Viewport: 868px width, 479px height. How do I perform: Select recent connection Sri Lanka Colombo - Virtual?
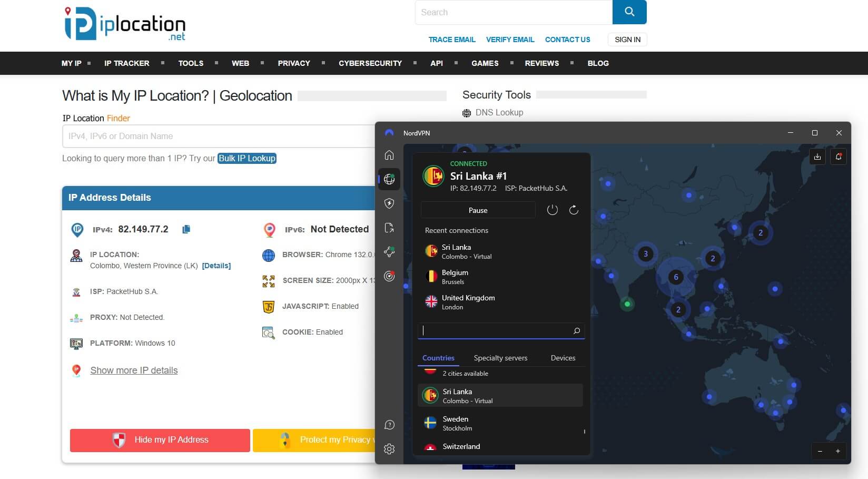[x=501, y=251]
